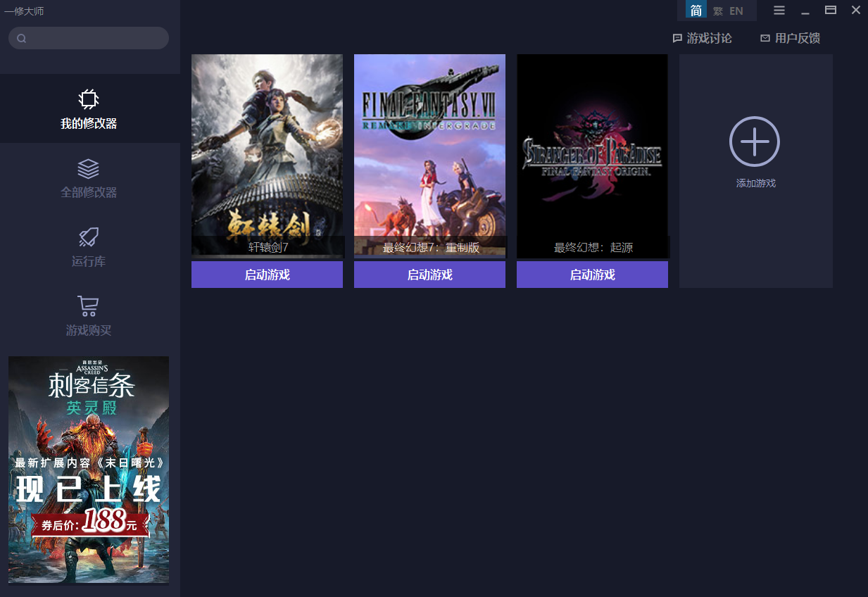The width and height of the screenshot is (868, 597).
Task: Maximize the 一修大师 window
Action: pyautogui.click(x=831, y=10)
